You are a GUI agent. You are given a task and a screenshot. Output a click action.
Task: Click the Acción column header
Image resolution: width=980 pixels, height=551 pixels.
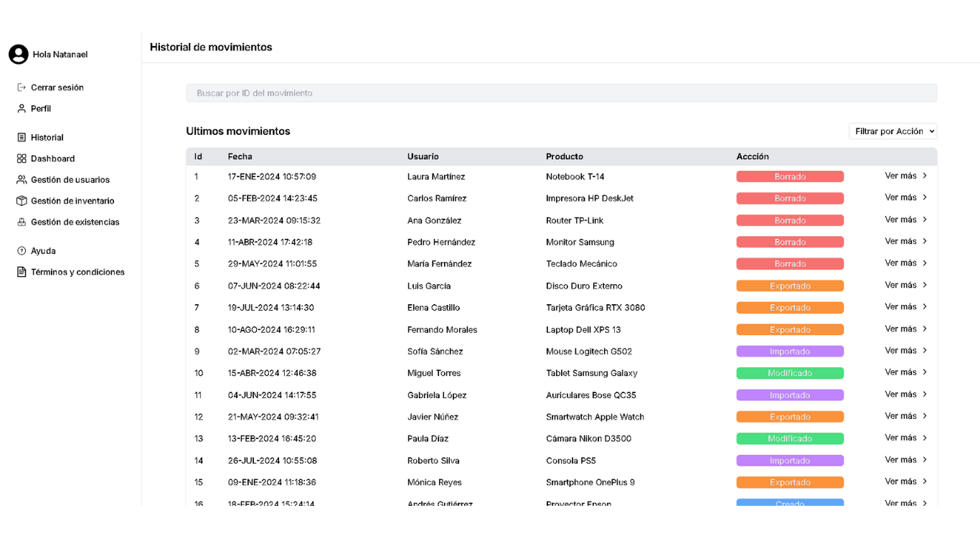[x=753, y=156]
